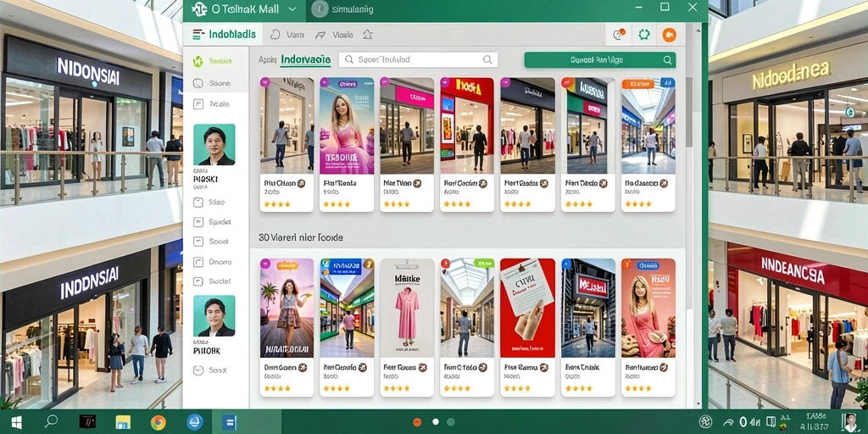Viewport: 868px width, 434px height.
Task: Open the bottom-row card with dark red-sign storefront
Action: click(588, 328)
